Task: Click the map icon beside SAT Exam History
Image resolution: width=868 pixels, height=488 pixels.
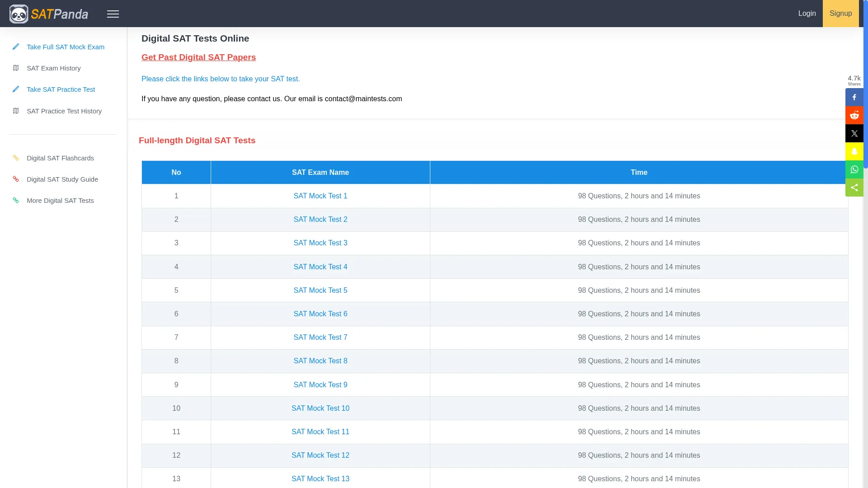Action: point(16,68)
